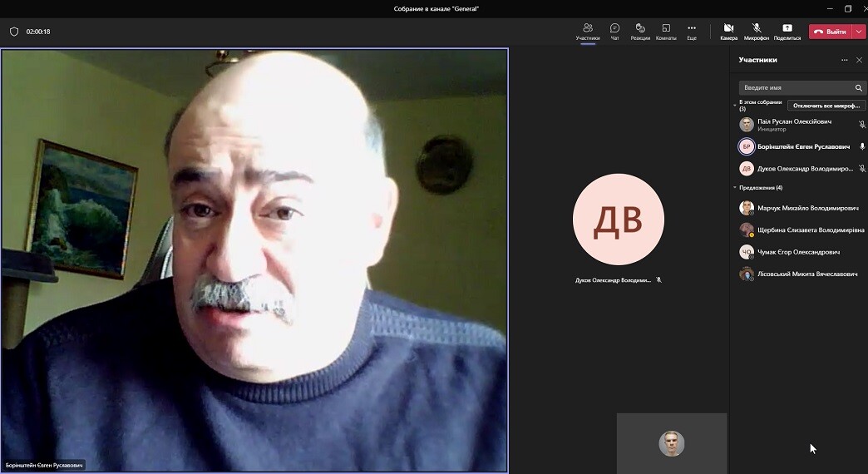Image resolution: width=868 pixels, height=474 pixels.
Task: Collapse the 'Предложения (4)' section
Action: [x=735, y=188]
